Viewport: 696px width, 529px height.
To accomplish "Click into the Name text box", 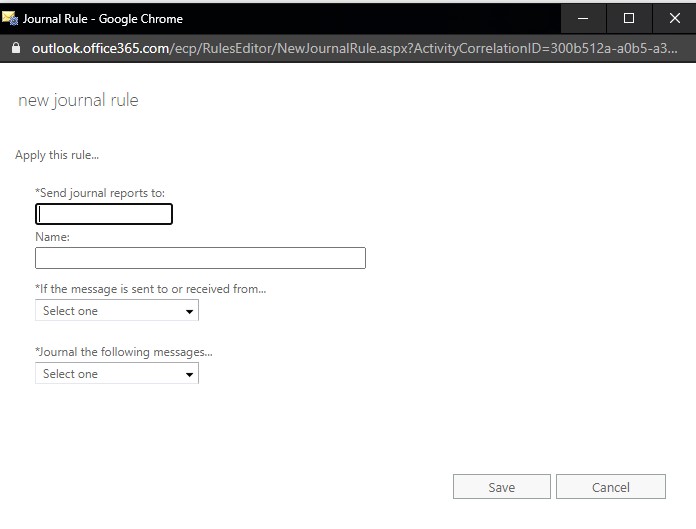I will tap(200, 258).
